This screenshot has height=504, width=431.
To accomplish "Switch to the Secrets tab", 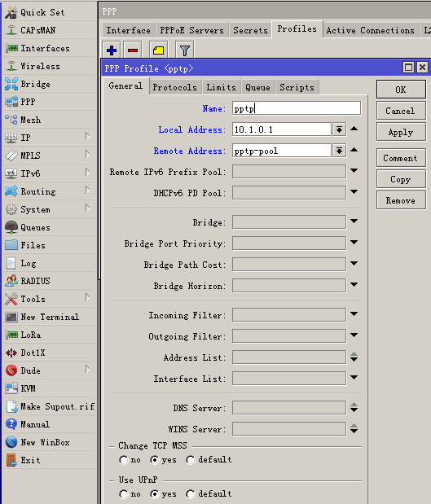I will tap(250, 31).
